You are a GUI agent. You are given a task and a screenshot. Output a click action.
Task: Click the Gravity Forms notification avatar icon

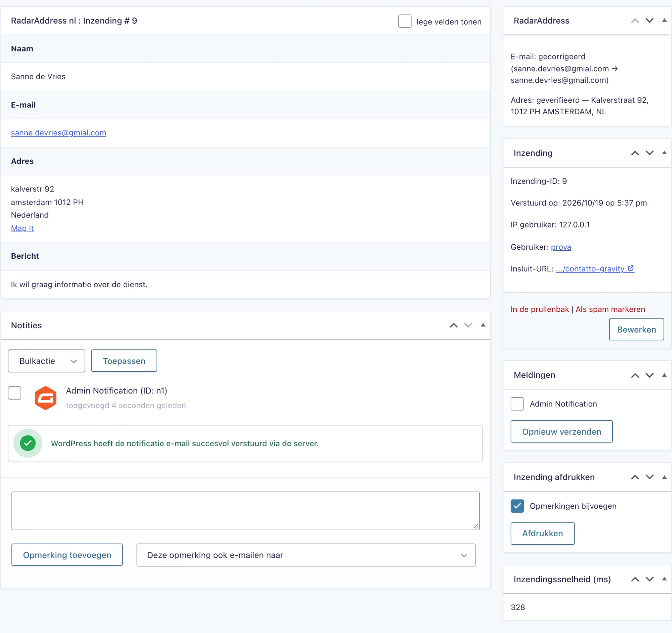45,398
